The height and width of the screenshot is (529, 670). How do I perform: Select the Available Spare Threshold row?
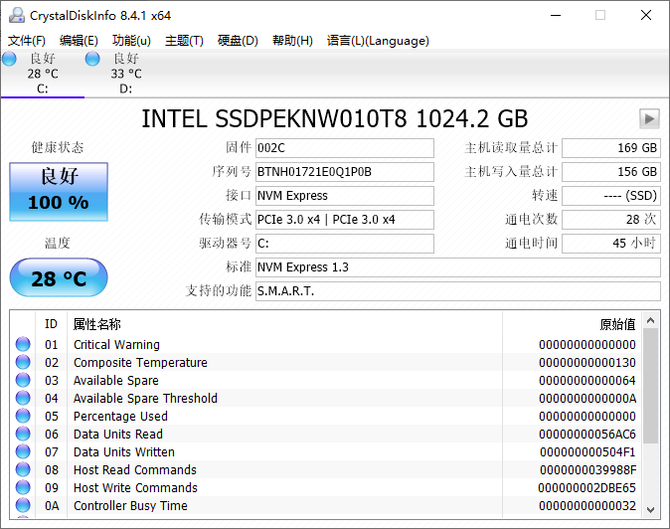tap(326, 398)
